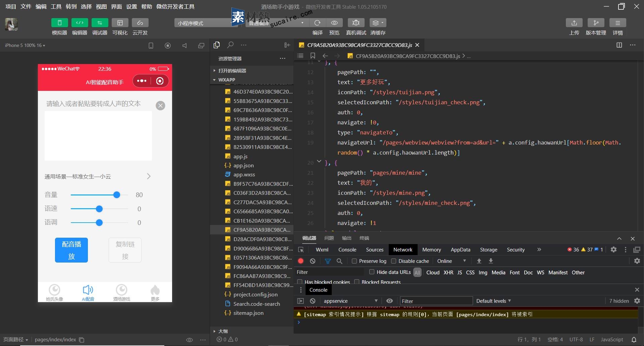The width and height of the screenshot is (644, 346).
Task: Open the 设置 menu
Action: 131,6
